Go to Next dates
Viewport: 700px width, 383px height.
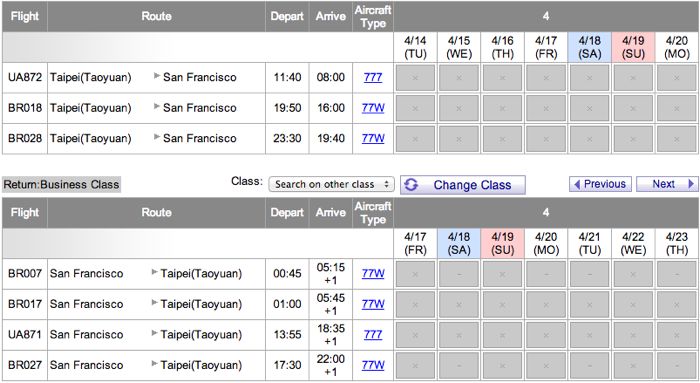click(x=667, y=184)
